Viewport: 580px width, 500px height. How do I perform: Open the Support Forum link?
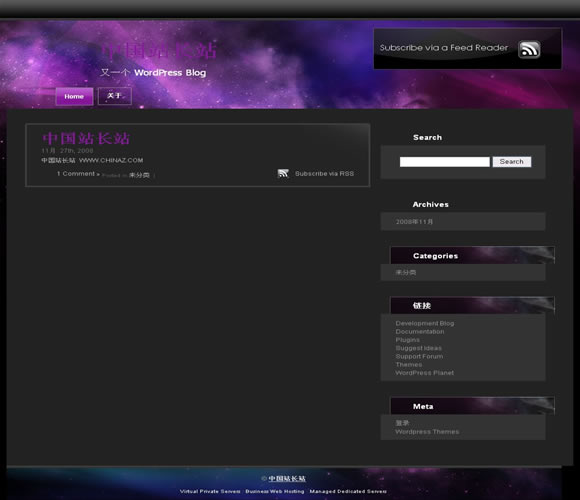pyautogui.click(x=419, y=356)
